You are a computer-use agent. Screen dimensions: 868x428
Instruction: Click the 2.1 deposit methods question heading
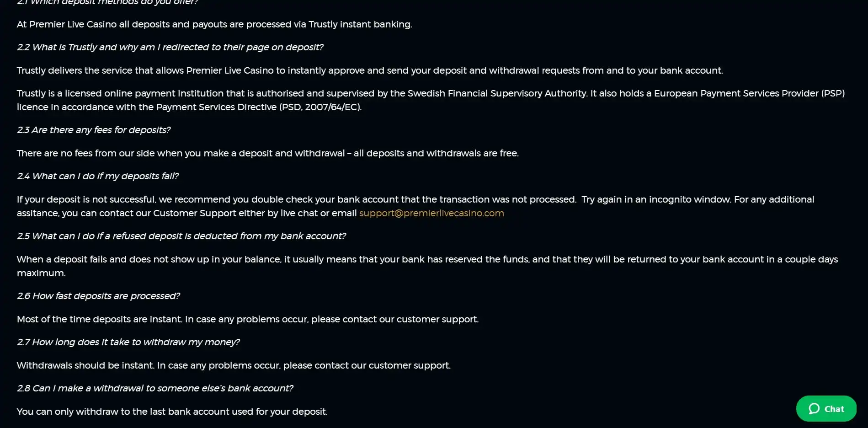pyautogui.click(x=107, y=2)
